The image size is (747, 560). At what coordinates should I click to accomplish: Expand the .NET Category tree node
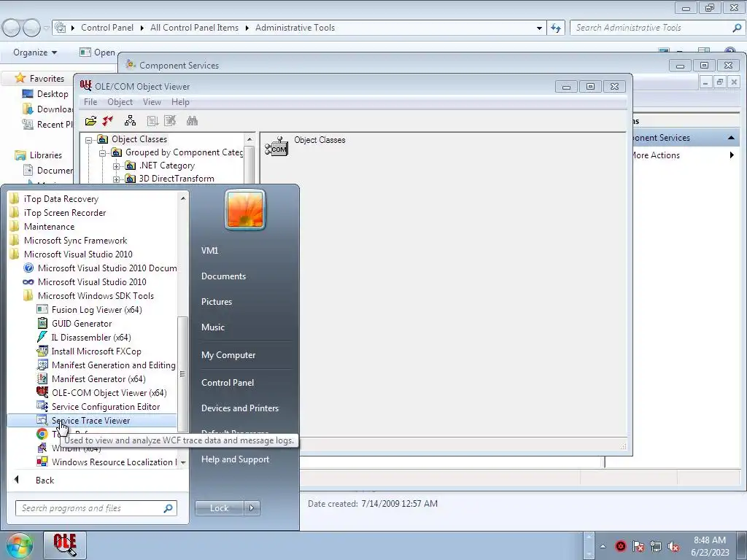116,166
